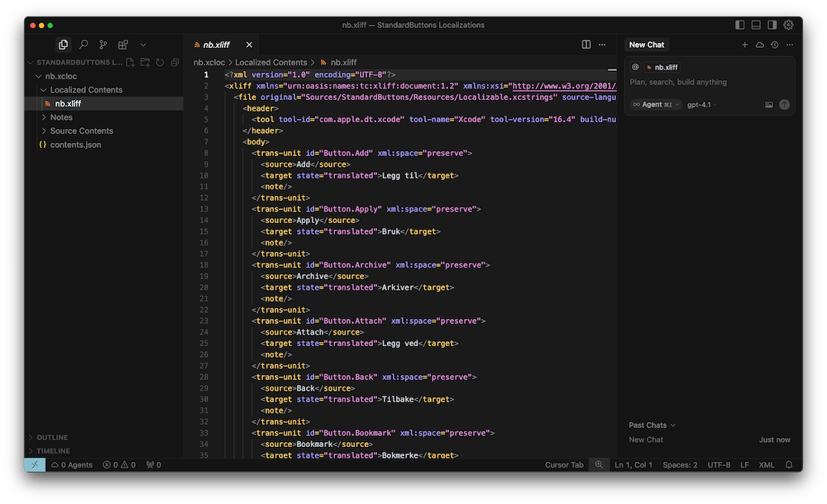Click the ports indicator in status bar
The width and height of the screenshot is (827, 504).
[x=154, y=464]
